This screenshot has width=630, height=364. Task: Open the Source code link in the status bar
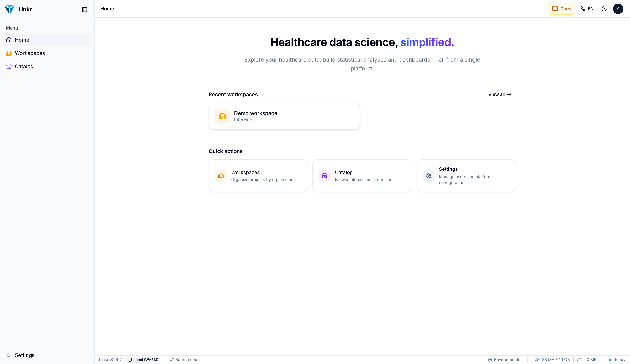pos(185,360)
